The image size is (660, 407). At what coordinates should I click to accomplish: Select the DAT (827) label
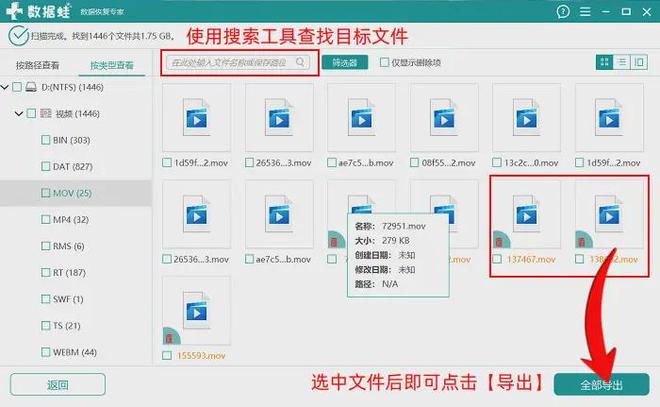point(72,167)
